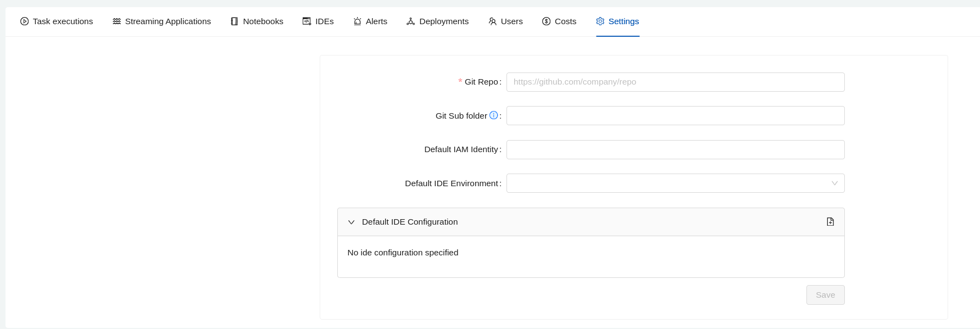Click the Deployments cluster icon

click(x=410, y=21)
